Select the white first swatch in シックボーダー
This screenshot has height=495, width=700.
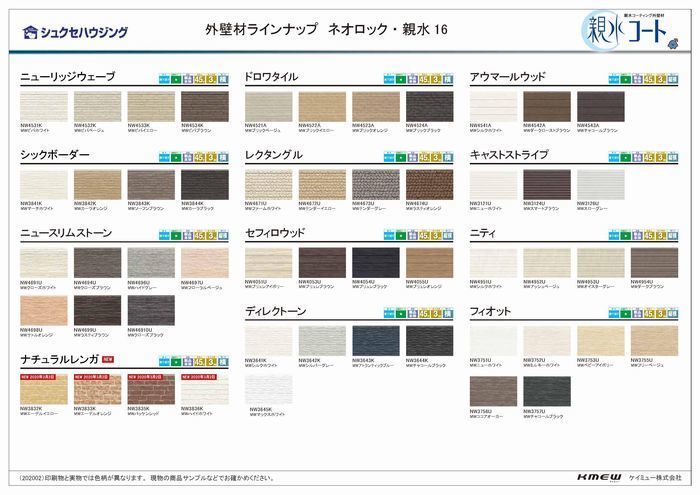click(44, 185)
